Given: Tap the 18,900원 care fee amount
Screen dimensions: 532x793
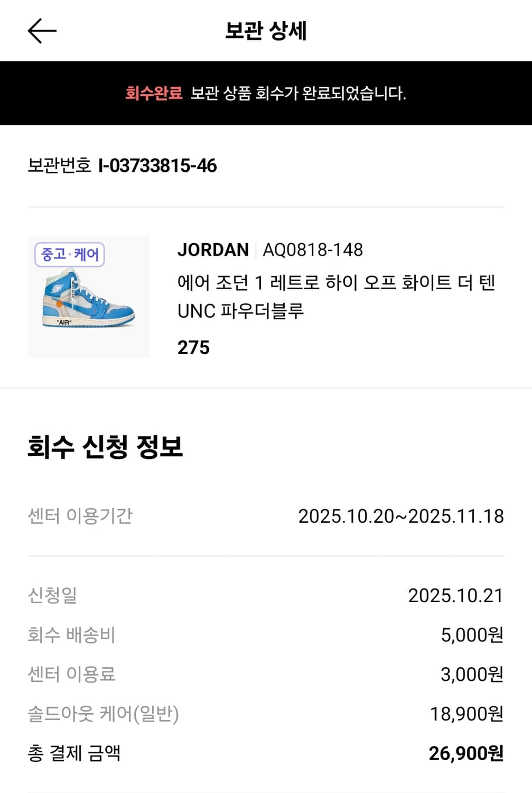Looking at the screenshot, I should click(466, 714).
